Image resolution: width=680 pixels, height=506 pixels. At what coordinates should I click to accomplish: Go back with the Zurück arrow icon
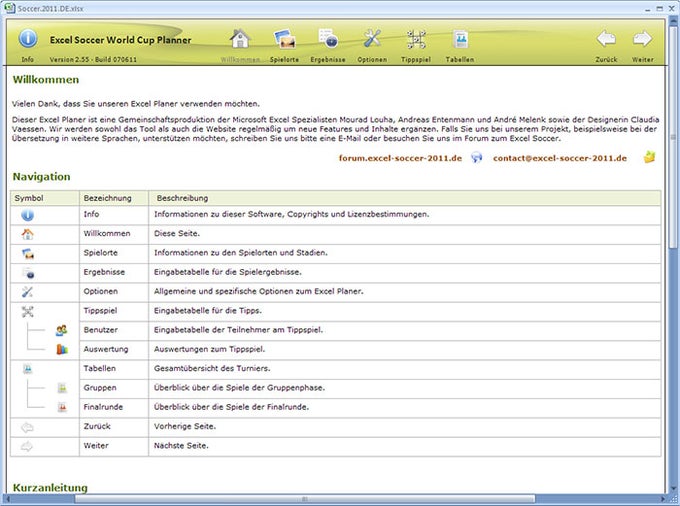[x=606, y=39]
